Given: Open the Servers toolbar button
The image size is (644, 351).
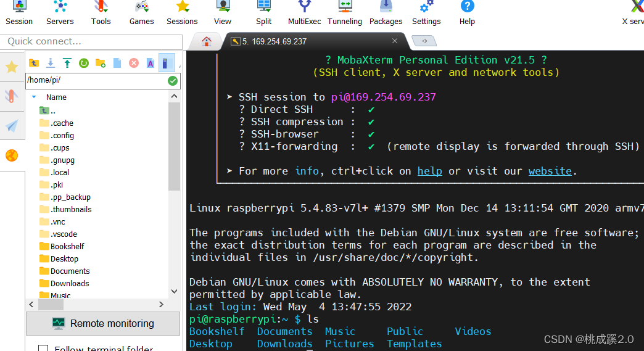Looking at the screenshot, I should coord(60,14).
